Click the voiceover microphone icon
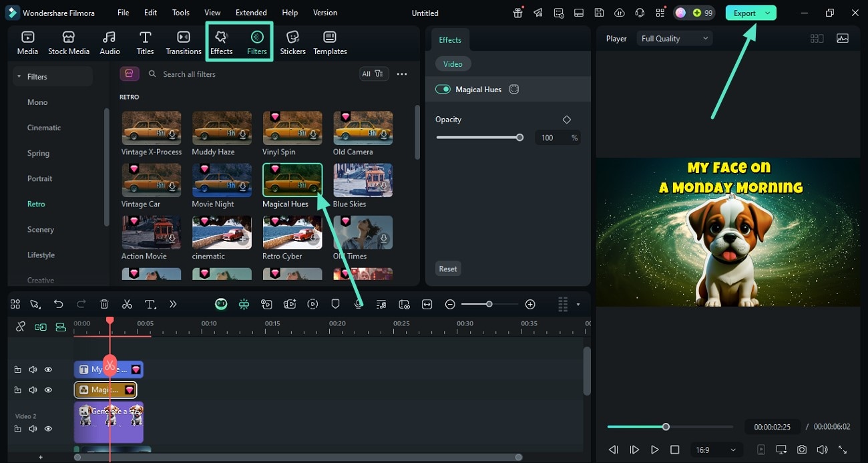 (359, 304)
